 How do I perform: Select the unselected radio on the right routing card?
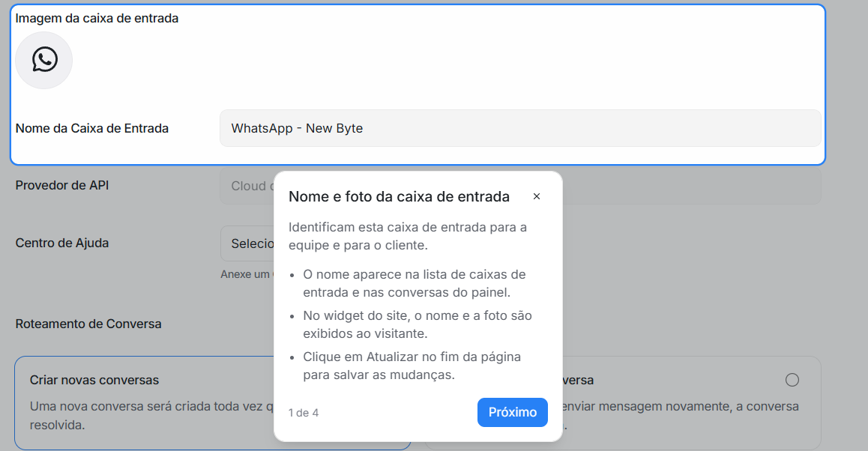tap(792, 380)
